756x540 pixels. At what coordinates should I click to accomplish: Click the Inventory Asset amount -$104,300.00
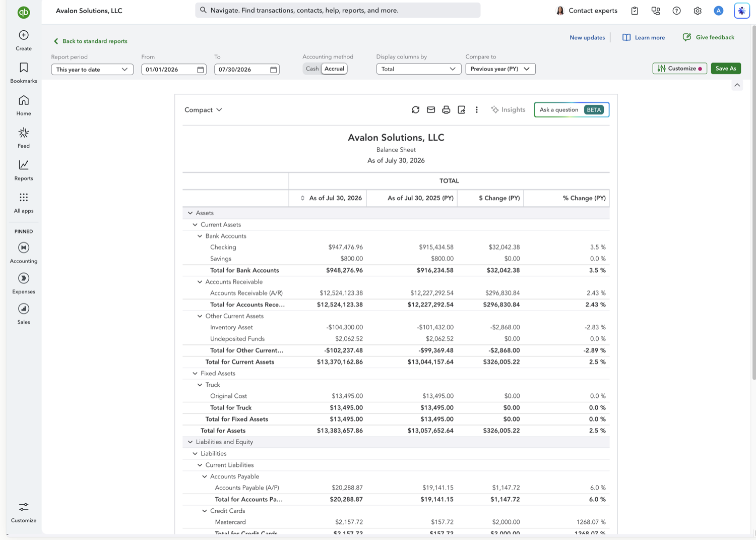tap(344, 327)
